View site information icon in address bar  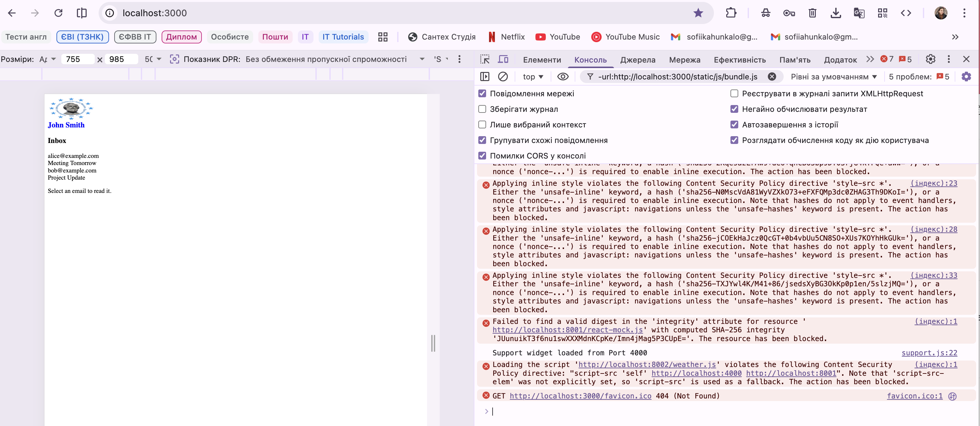click(110, 13)
